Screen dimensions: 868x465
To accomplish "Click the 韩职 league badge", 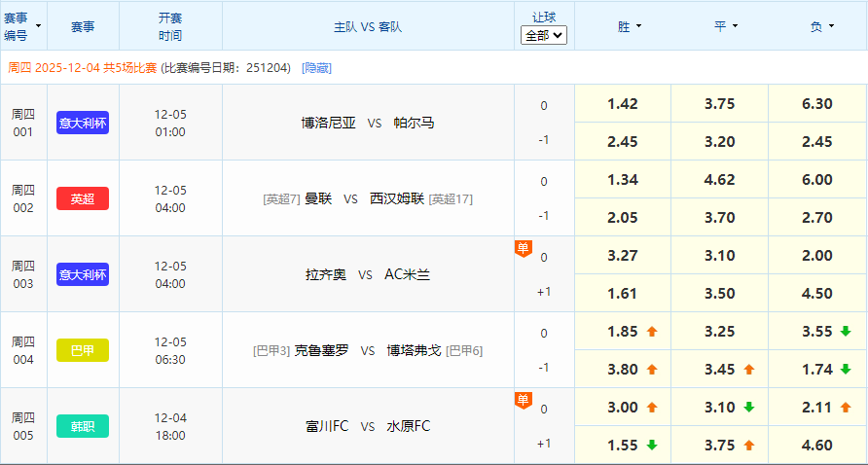I will 83,426.
